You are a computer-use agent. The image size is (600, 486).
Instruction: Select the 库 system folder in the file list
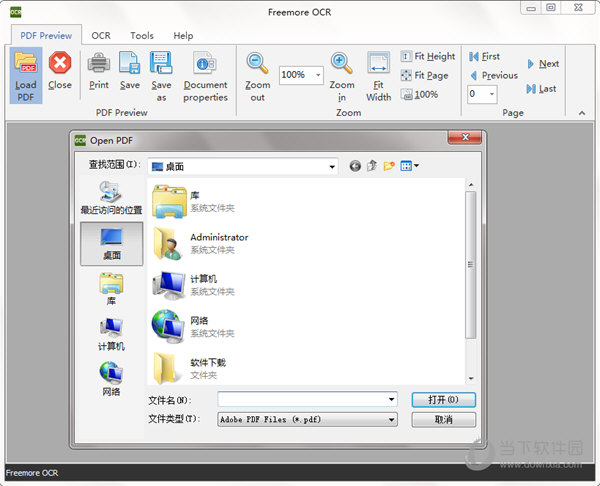pyautogui.click(x=194, y=201)
